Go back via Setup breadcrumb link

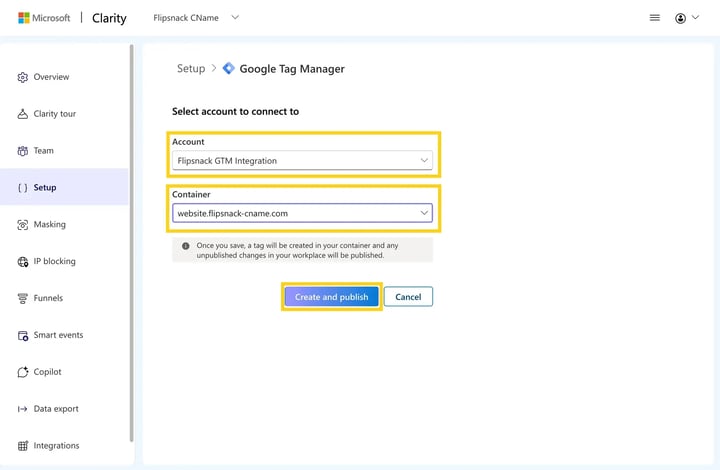tap(191, 68)
